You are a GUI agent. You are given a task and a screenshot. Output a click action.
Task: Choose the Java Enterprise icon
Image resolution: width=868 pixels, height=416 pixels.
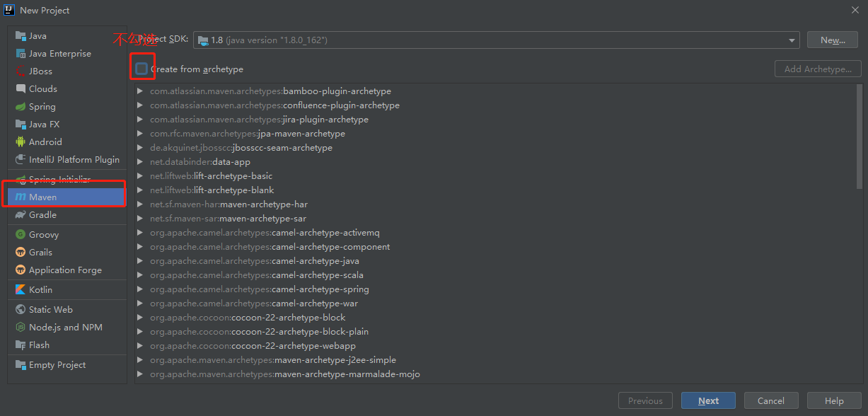pyautogui.click(x=21, y=54)
